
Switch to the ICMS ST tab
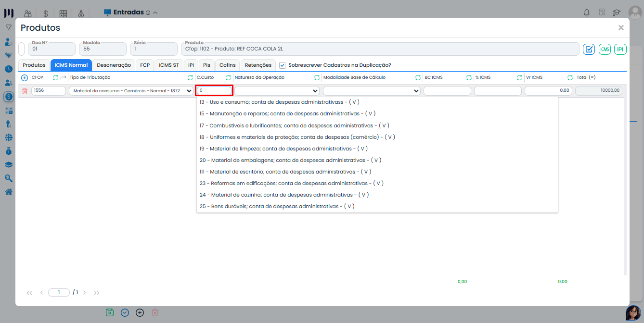coord(169,65)
